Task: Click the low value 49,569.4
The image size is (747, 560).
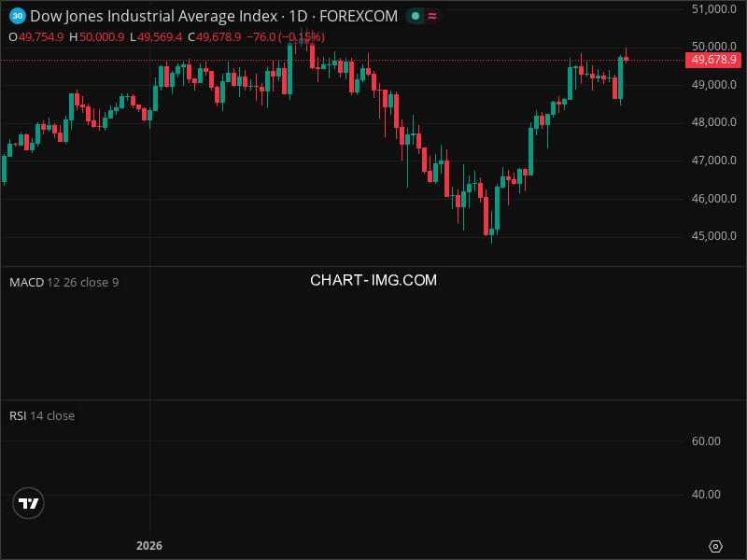Action: tap(160, 37)
